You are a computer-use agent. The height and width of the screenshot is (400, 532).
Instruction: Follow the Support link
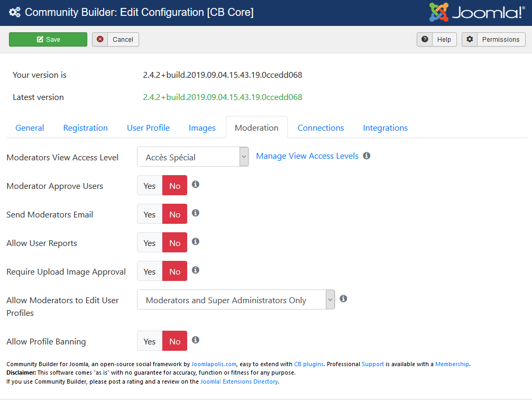coord(372,364)
